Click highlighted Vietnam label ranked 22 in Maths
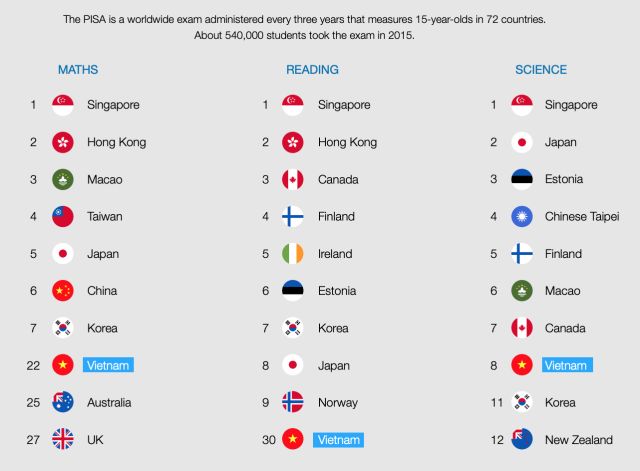Screen dimensions: 640x471 click(108, 365)
